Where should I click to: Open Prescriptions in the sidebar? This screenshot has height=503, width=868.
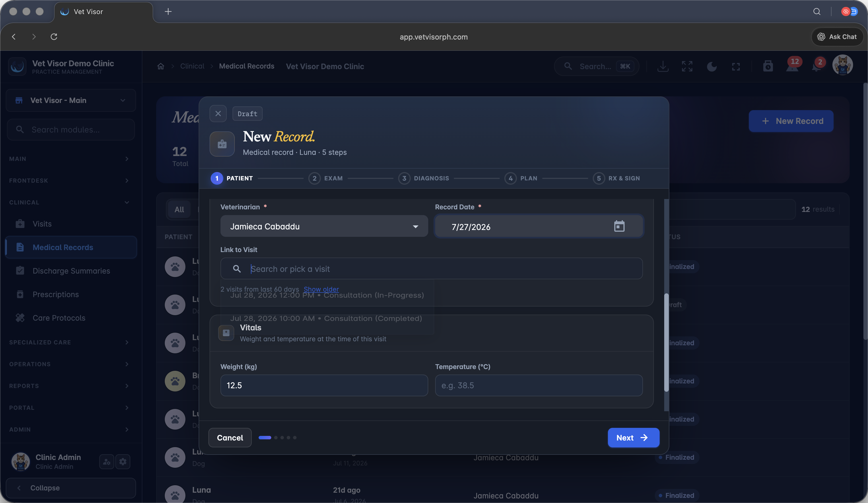[71, 295]
